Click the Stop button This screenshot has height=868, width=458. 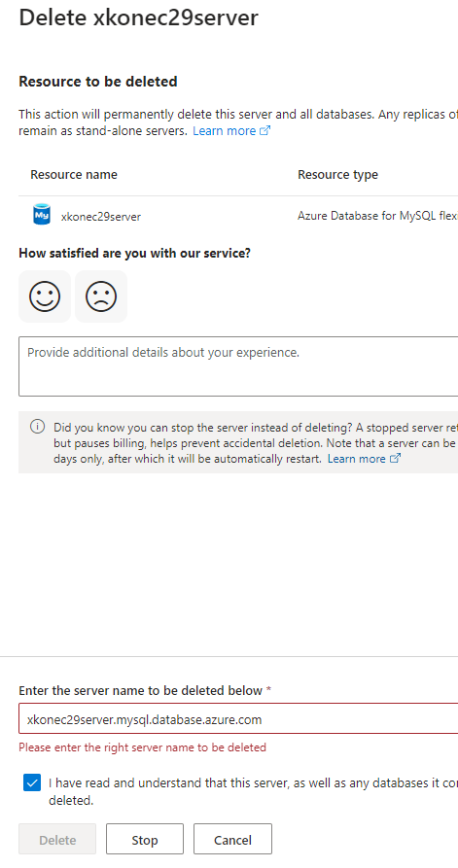point(145,840)
